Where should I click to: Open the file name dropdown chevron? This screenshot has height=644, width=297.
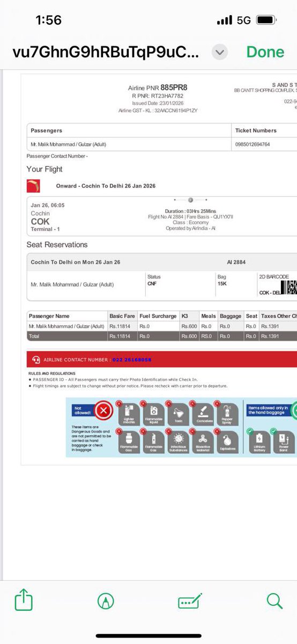[x=220, y=52]
